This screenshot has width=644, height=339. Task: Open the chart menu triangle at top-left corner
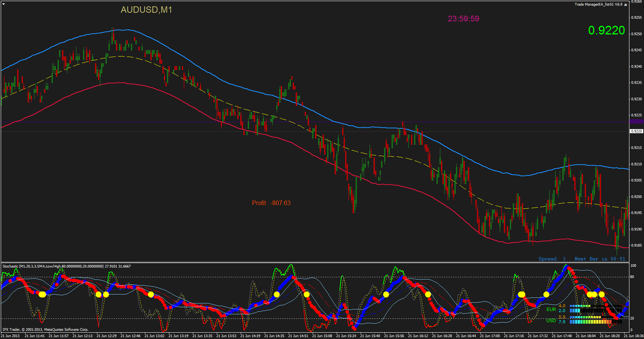(3, 4)
